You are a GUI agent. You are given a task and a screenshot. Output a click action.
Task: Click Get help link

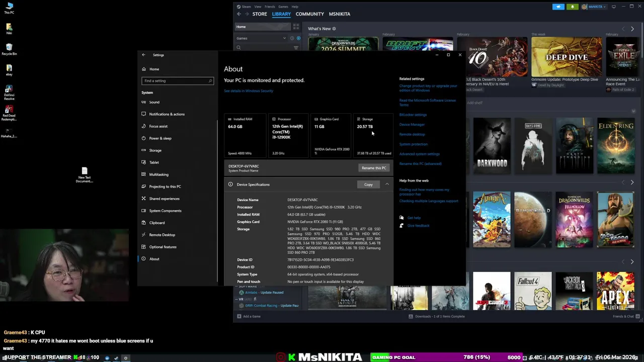(414, 218)
